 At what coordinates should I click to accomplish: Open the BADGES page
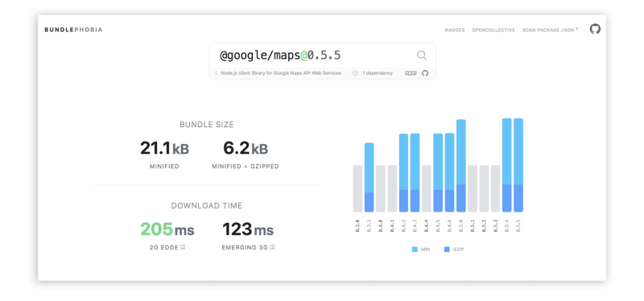(x=455, y=30)
